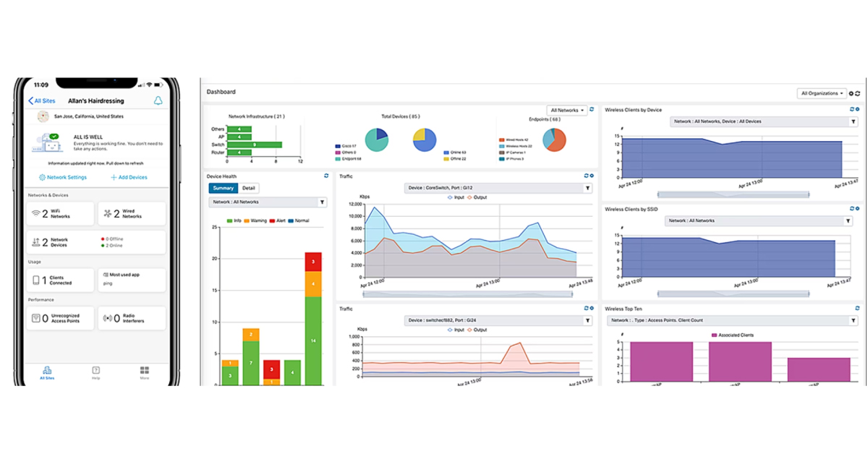Expand the All Networks dropdown
This screenshot has height=454, width=868.
tap(566, 110)
